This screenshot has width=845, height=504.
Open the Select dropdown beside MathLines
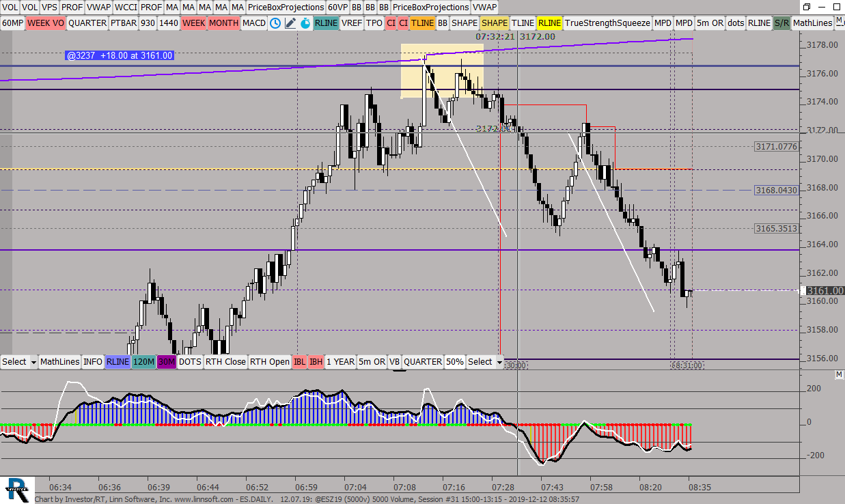[x=19, y=361]
